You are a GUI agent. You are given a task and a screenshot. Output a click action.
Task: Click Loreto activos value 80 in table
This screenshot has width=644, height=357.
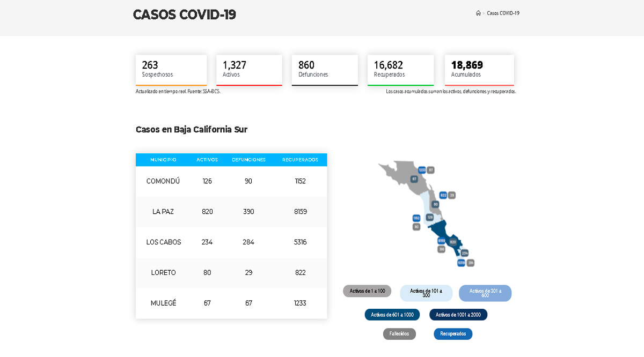pyautogui.click(x=207, y=273)
